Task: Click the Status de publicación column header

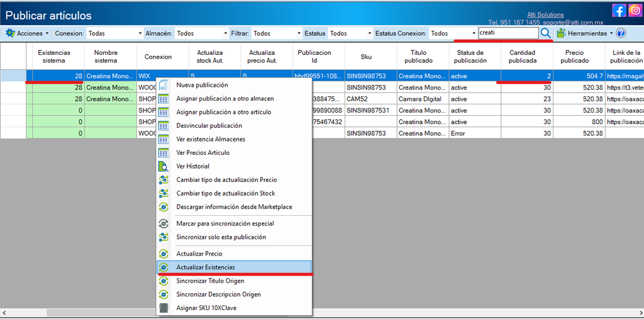Action: pos(475,57)
